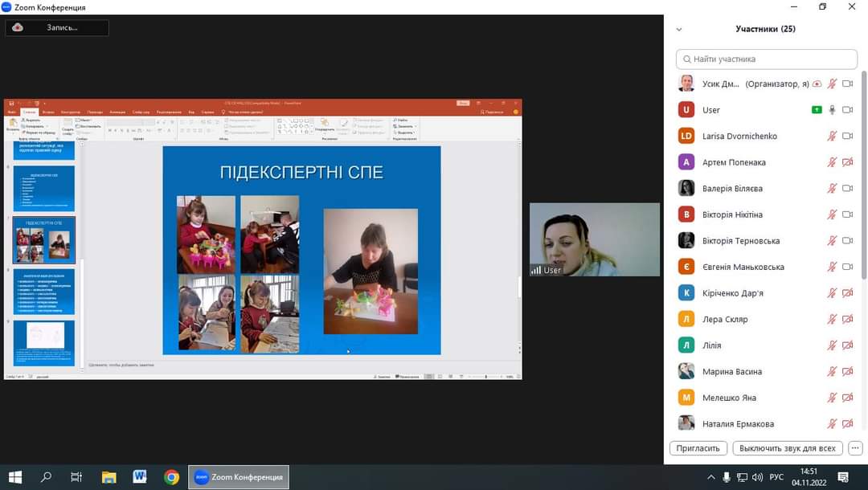Click the microphone icon for User participant
This screenshot has height=490, width=868.
tap(833, 110)
